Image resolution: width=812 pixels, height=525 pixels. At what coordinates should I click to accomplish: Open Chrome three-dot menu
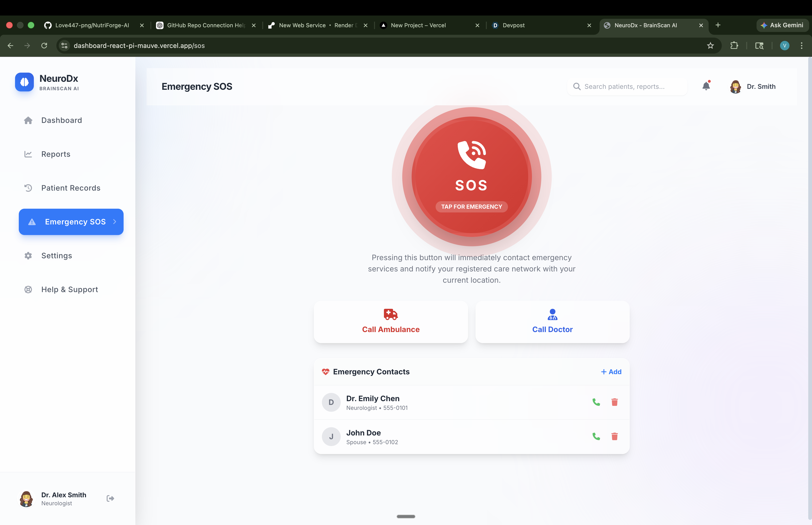point(801,46)
